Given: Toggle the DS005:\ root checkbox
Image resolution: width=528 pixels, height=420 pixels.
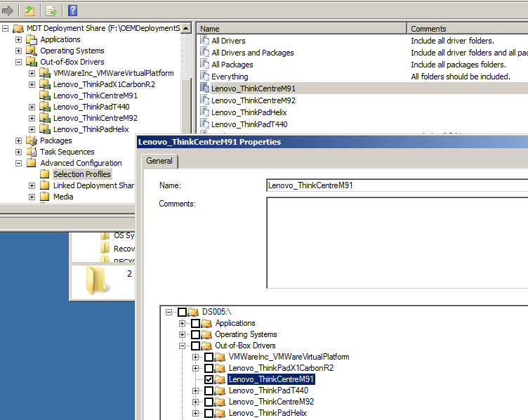Looking at the screenshot, I should [x=182, y=312].
